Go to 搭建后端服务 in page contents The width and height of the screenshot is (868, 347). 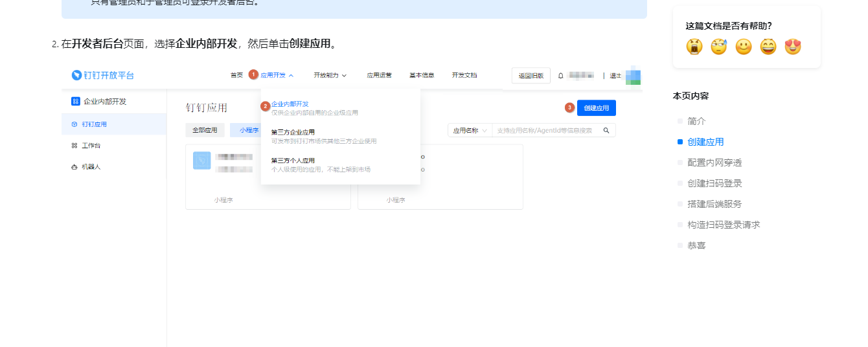click(714, 204)
